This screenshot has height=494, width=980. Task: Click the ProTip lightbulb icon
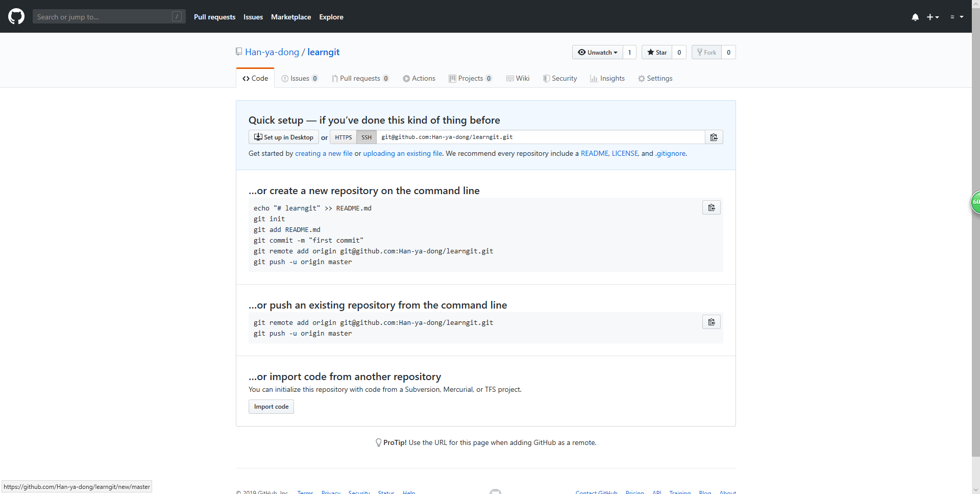click(x=379, y=442)
